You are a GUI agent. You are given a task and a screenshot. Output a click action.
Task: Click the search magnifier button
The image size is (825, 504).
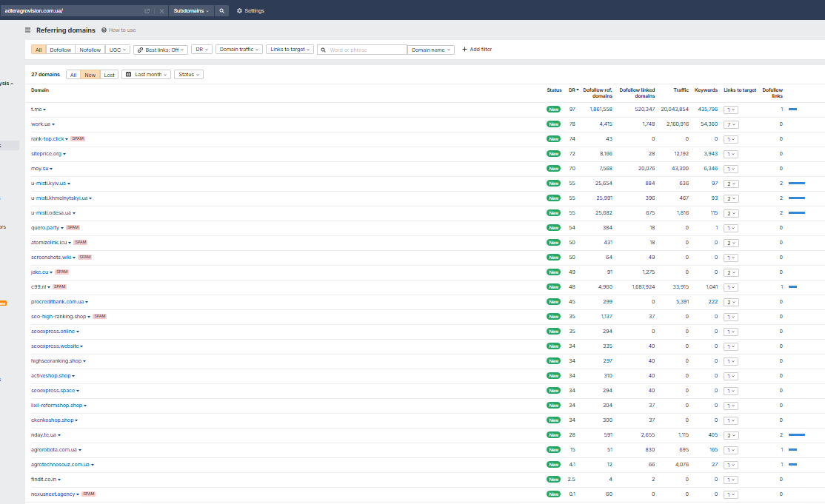point(221,10)
